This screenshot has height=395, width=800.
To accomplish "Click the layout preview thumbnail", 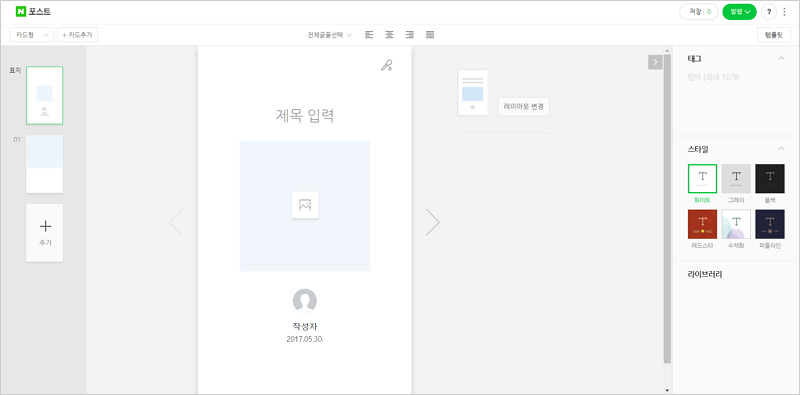I will click(472, 93).
